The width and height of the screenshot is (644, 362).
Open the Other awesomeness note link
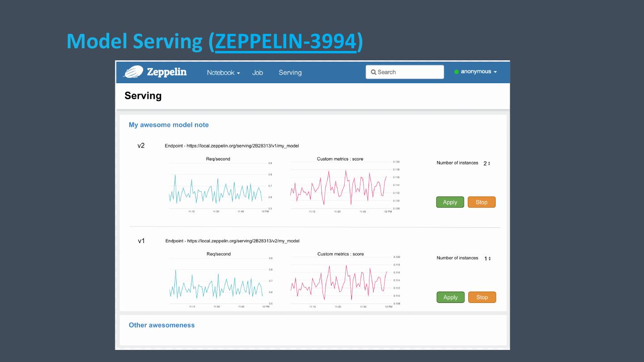click(161, 325)
